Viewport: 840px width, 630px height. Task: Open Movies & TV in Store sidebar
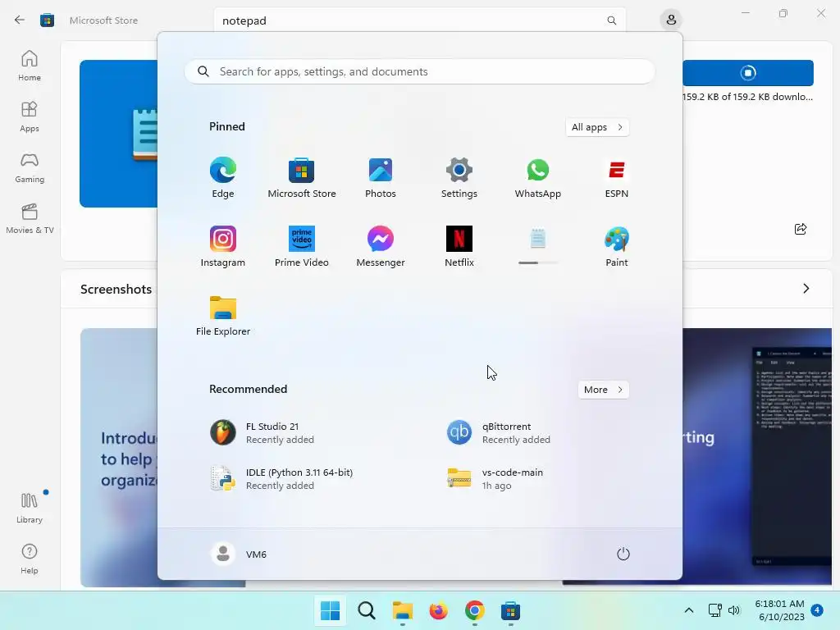click(x=30, y=218)
